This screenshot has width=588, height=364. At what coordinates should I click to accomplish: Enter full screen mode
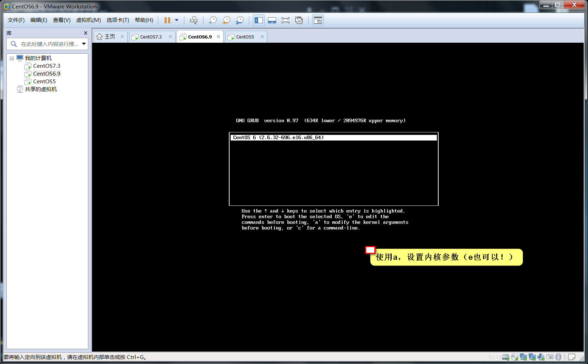(x=285, y=20)
